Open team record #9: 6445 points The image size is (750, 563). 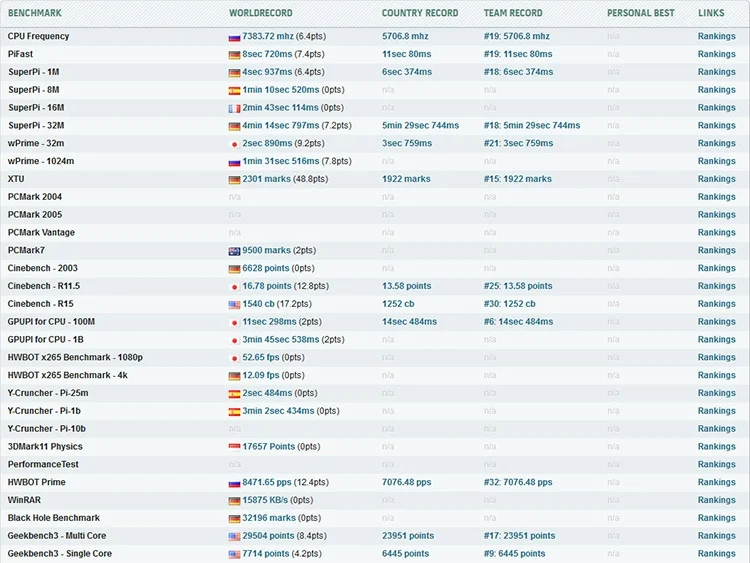click(x=515, y=553)
